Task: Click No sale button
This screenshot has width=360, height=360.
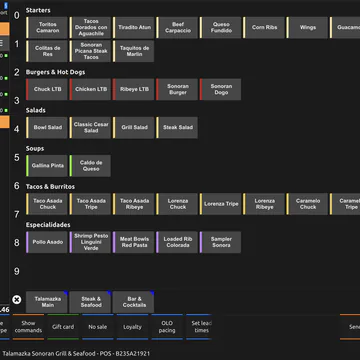Action: pos(98,327)
